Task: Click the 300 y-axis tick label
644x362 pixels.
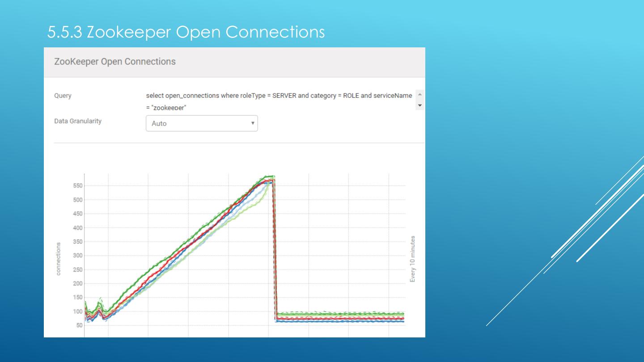Action: point(77,256)
